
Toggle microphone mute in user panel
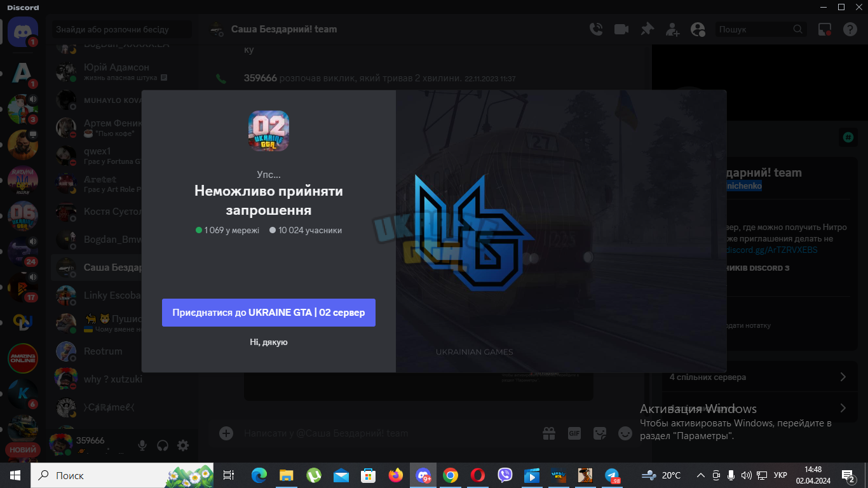click(142, 445)
